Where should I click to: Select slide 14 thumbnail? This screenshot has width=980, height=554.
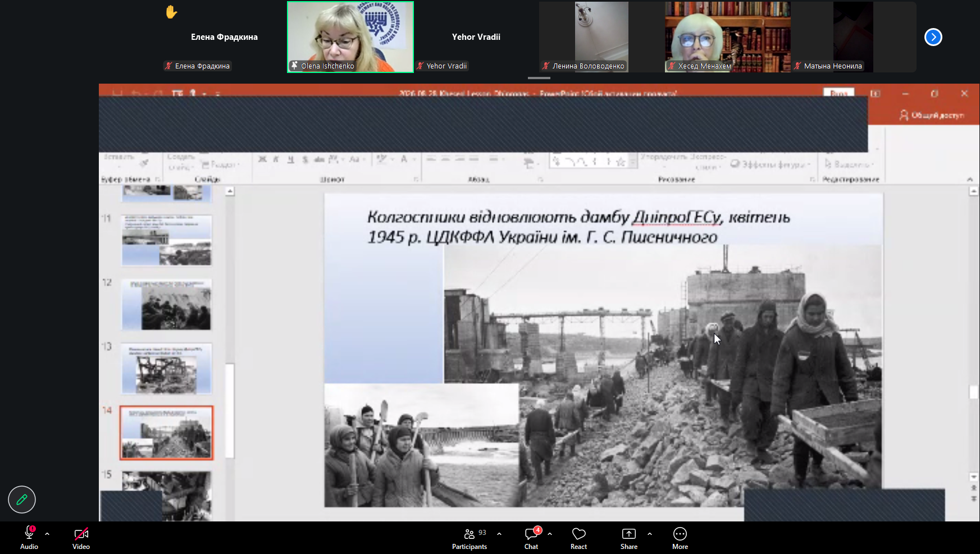point(167,433)
